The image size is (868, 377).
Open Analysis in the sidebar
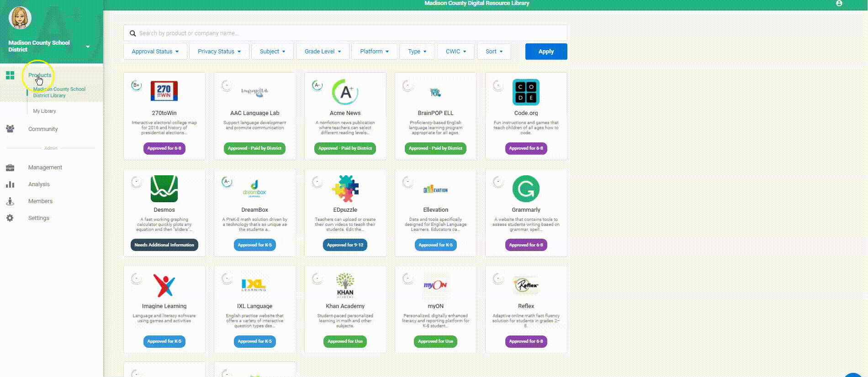pos(39,184)
